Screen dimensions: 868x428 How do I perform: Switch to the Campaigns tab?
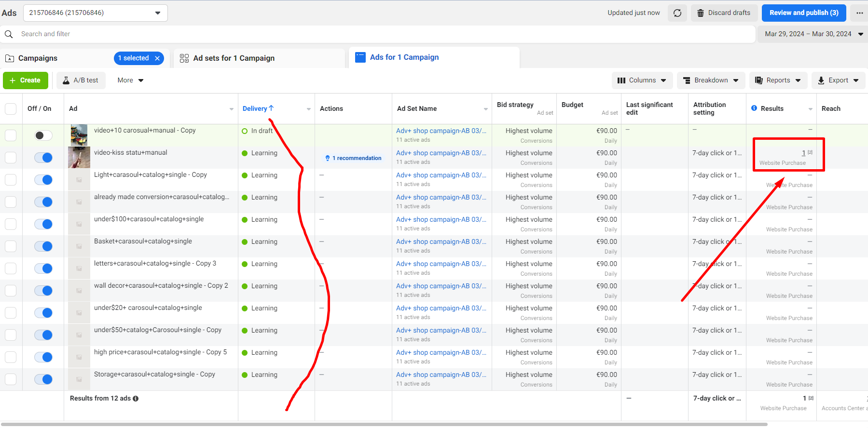pyautogui.click(x=38, y=58)
